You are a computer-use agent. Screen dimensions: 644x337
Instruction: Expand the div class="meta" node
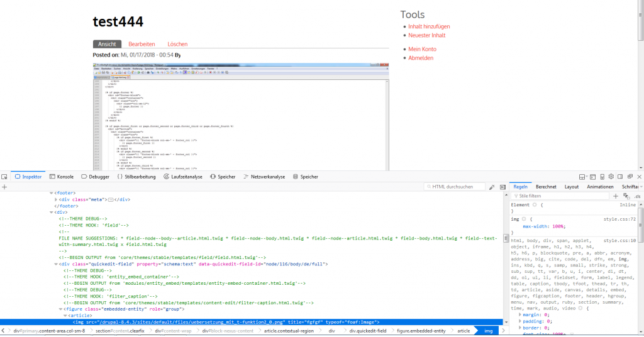56,199
